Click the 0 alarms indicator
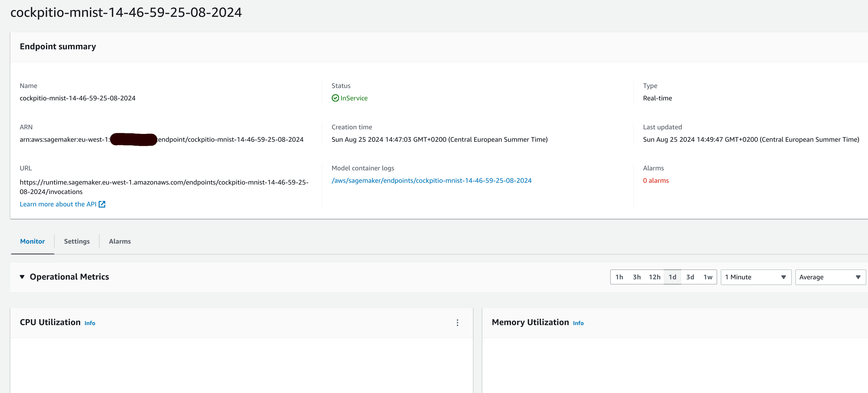 (x=656, y=180)
